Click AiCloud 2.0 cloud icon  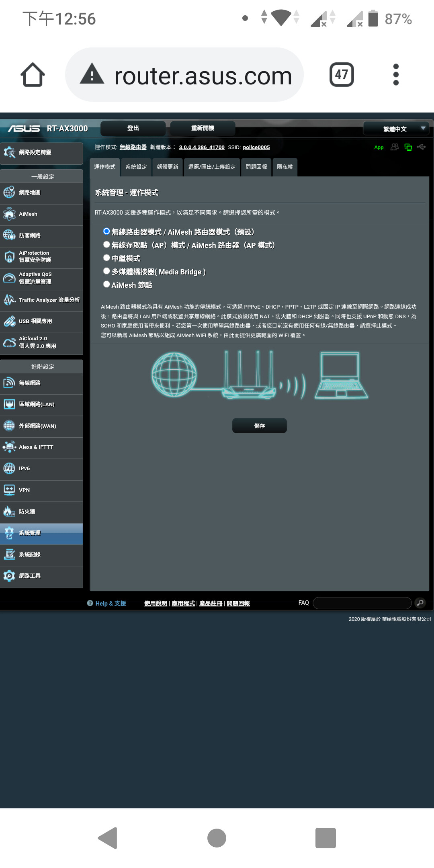pos(9,342)
